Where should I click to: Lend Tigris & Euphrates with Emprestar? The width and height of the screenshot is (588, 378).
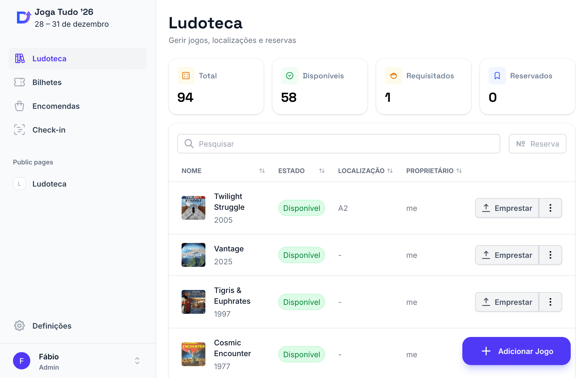pos(507,302)
